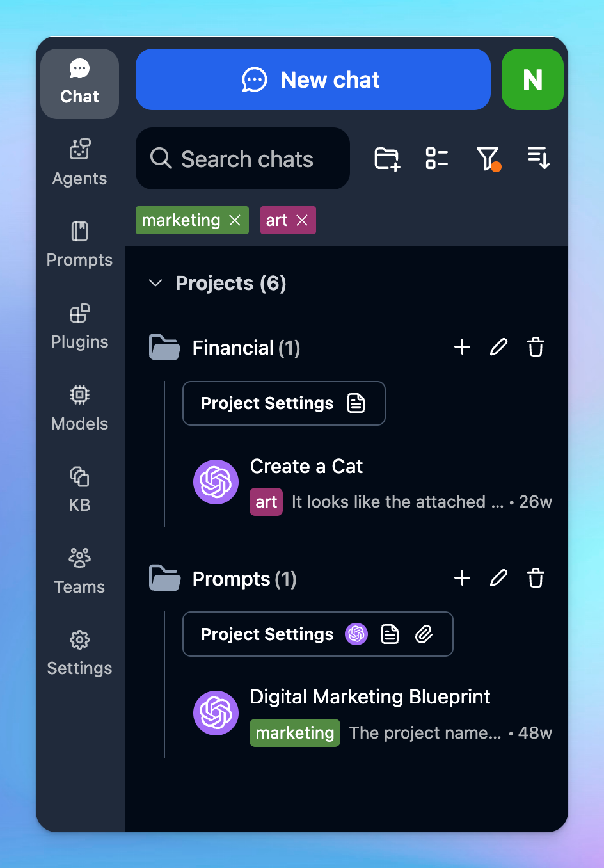Add new chat to Prompts project
The width and height of the screenshot is (604, 868).
click(x=462, y=578)
